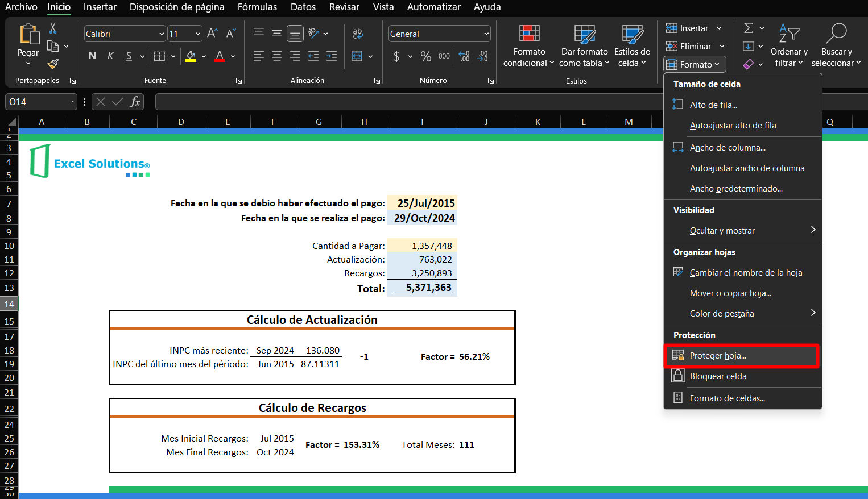Click the Cut scissors icon

(53, 28)
